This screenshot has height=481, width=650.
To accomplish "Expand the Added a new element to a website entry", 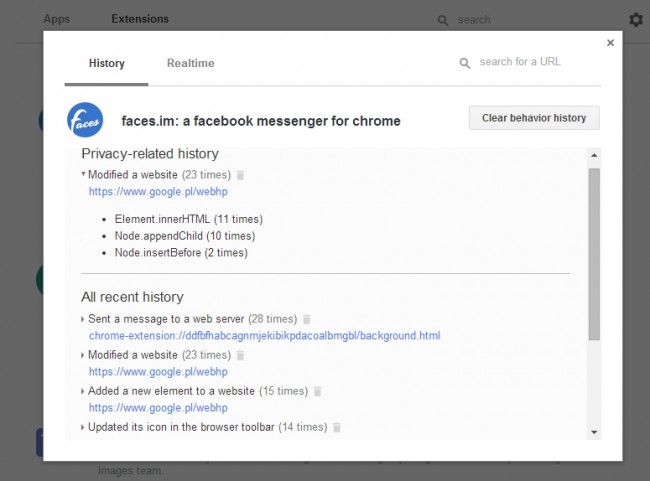I will [82, 391].
